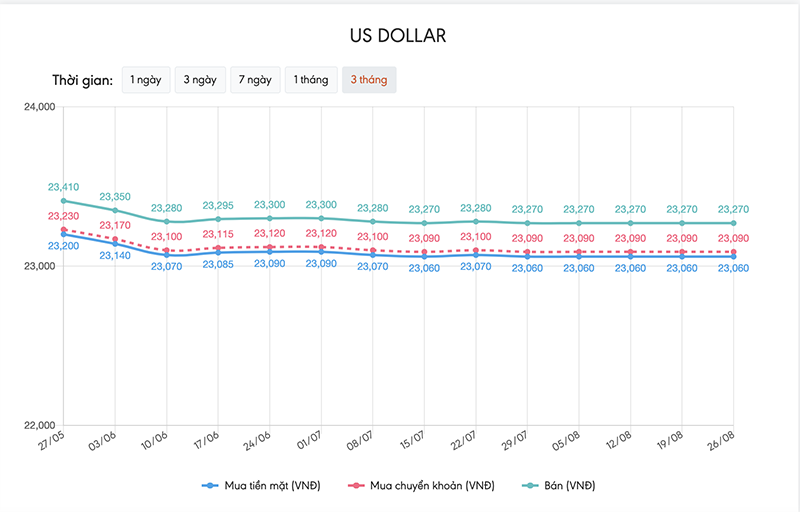Click the Bán data point at 10/06
The image size is (800, 512).
(167, 221)
